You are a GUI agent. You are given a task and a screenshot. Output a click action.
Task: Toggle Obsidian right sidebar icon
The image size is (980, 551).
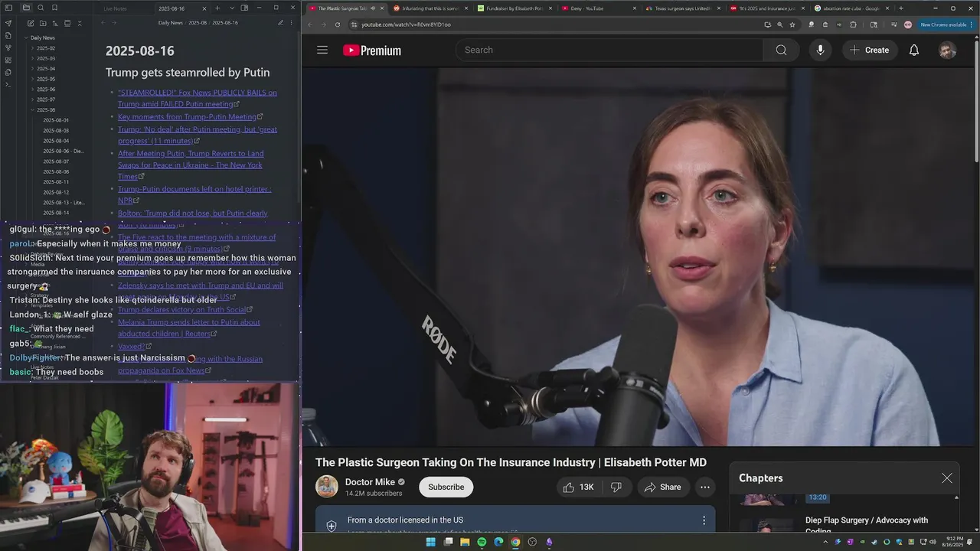pyautogui.click(x=245, y=8)
